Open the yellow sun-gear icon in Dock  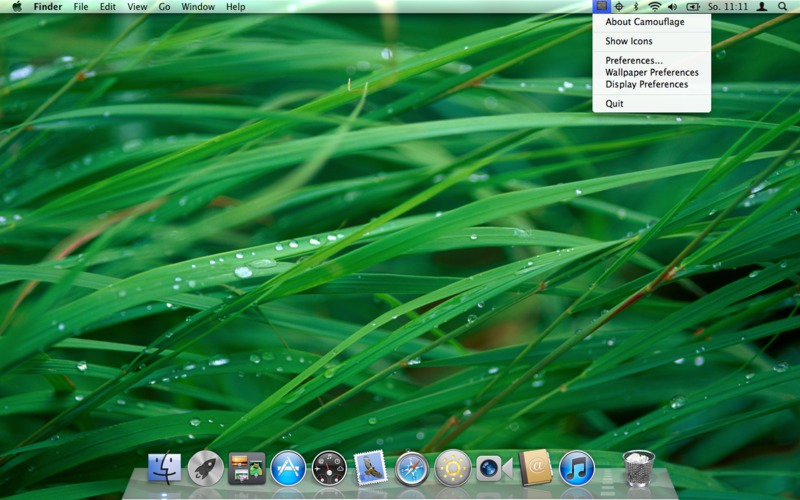pos(453,468)
